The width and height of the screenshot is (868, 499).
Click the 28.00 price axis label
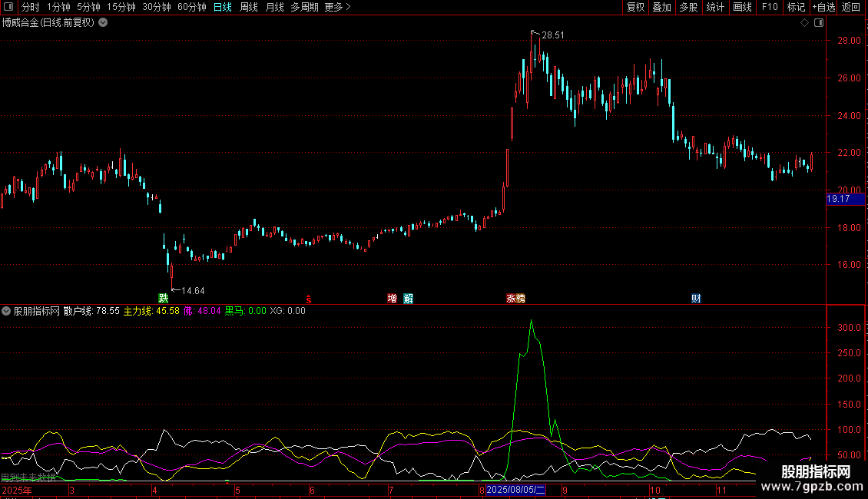coord(849,41)
